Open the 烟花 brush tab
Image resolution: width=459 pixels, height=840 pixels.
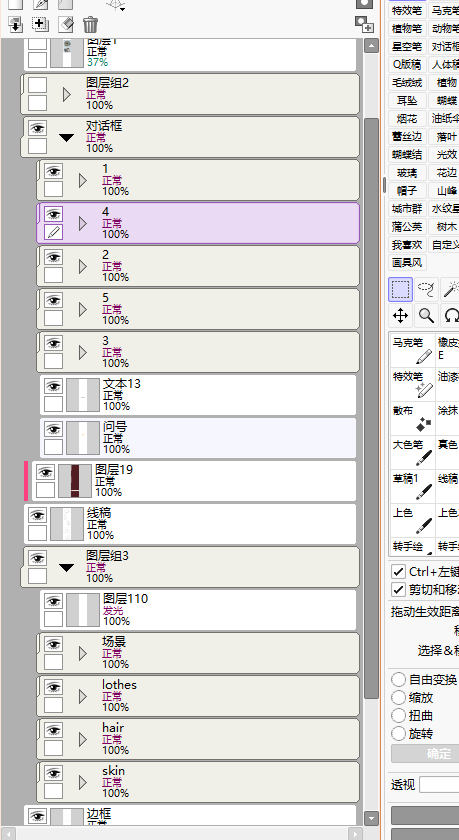point(407,118)
